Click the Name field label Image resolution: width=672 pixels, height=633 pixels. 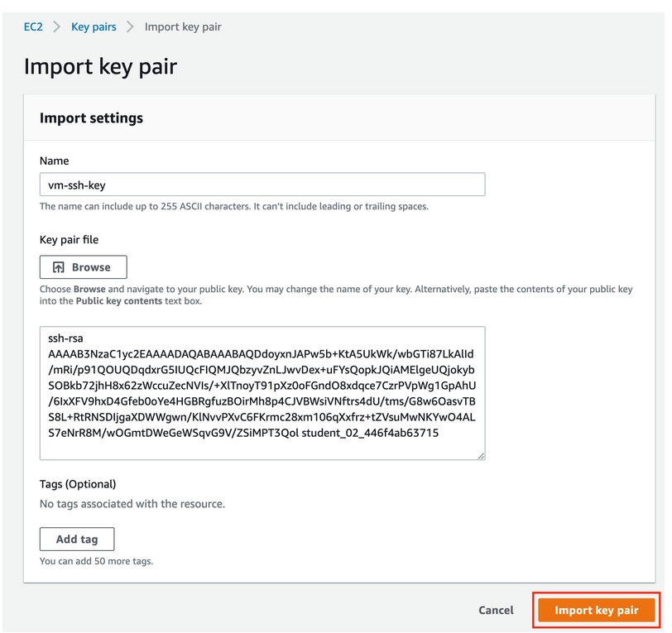click(x=54, y=161)
